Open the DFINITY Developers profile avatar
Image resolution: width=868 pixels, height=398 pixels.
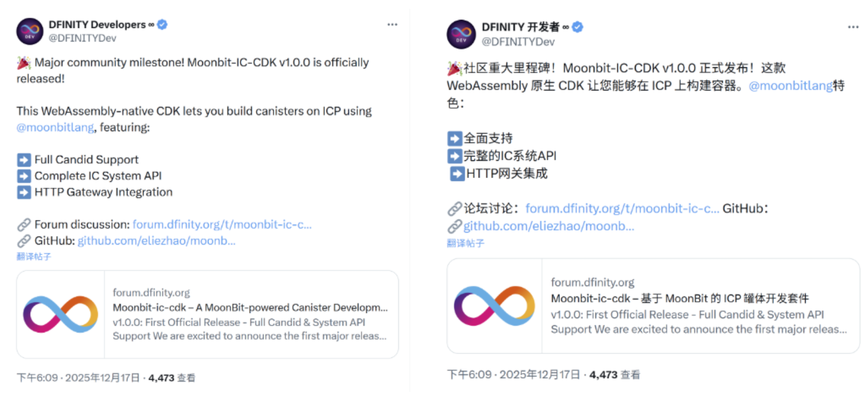pos(30,31)
